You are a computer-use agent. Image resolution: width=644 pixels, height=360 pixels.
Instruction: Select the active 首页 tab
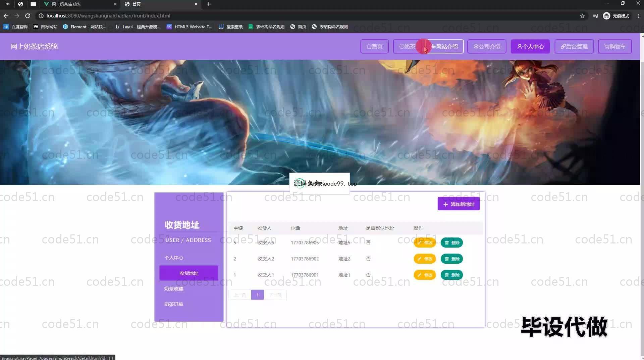[x=161, y=4]
